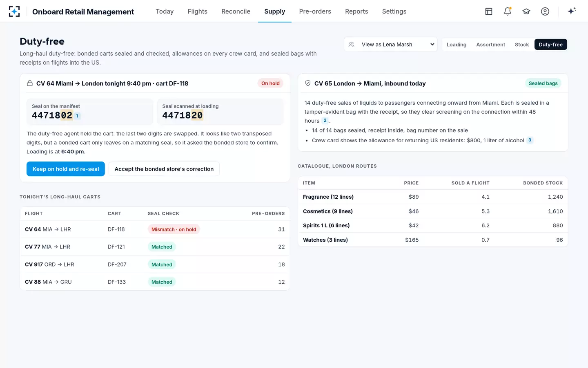
Task: Open the Flights tab
Action: [x=198, y=11]
